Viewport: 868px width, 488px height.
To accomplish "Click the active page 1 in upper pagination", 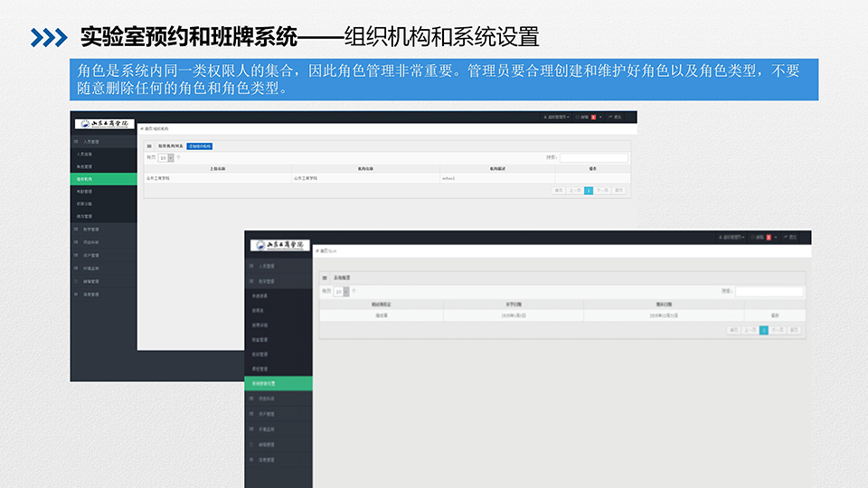I will click(x=589, y=191).
